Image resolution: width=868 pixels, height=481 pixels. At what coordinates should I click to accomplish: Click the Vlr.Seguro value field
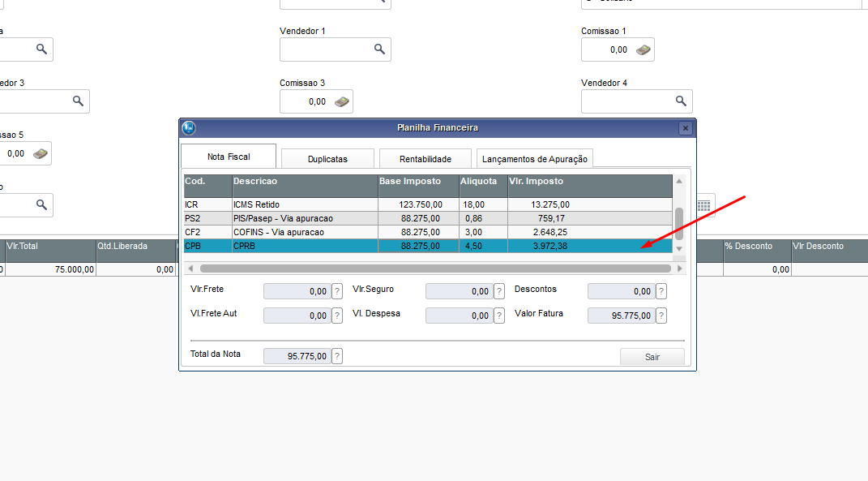[x=459, y=291]
